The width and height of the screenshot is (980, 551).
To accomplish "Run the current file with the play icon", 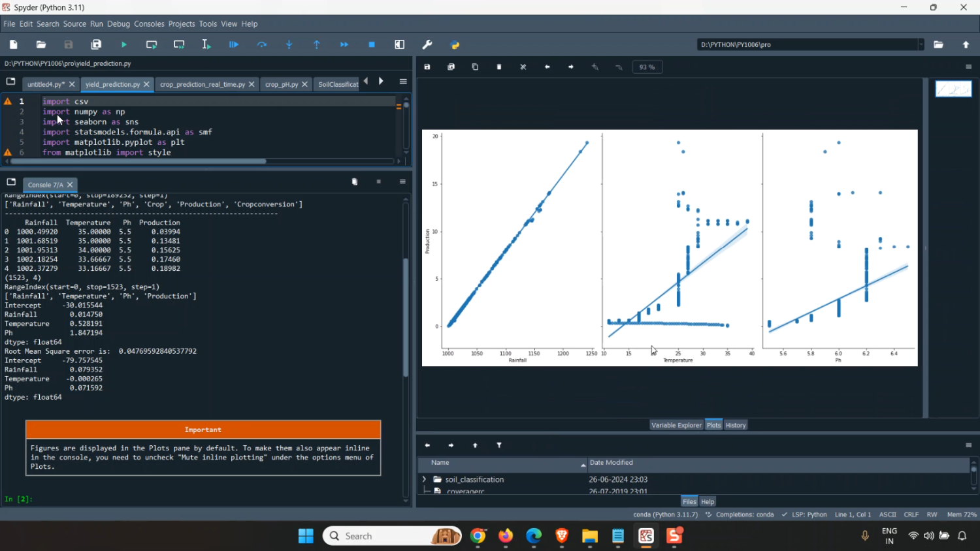I will pos(124,44).
